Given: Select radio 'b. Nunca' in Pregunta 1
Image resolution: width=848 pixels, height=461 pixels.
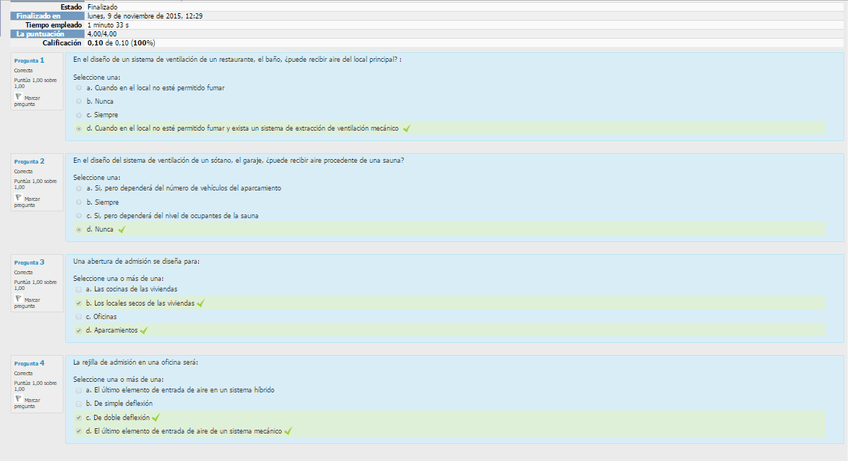Looking at the screenshot, I should point(79,101).
